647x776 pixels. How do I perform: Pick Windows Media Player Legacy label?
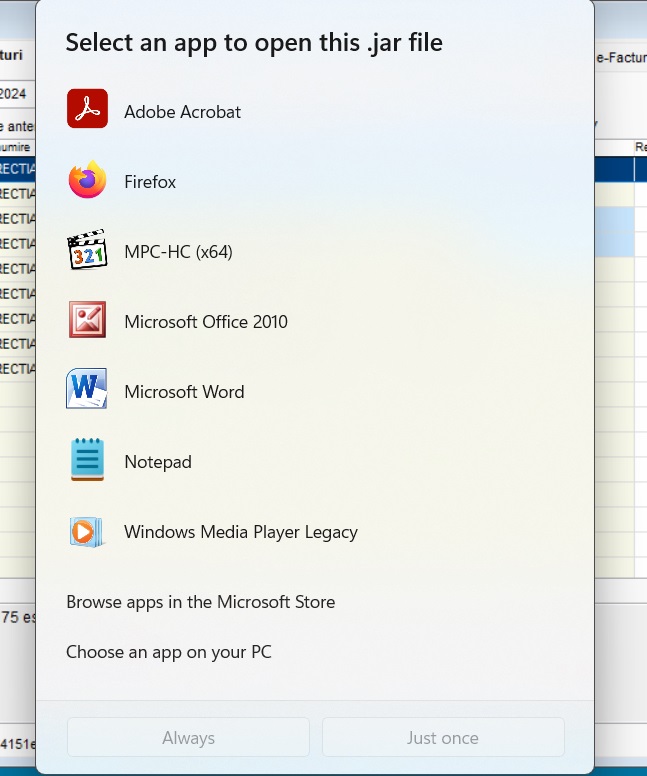click(241, 532)
